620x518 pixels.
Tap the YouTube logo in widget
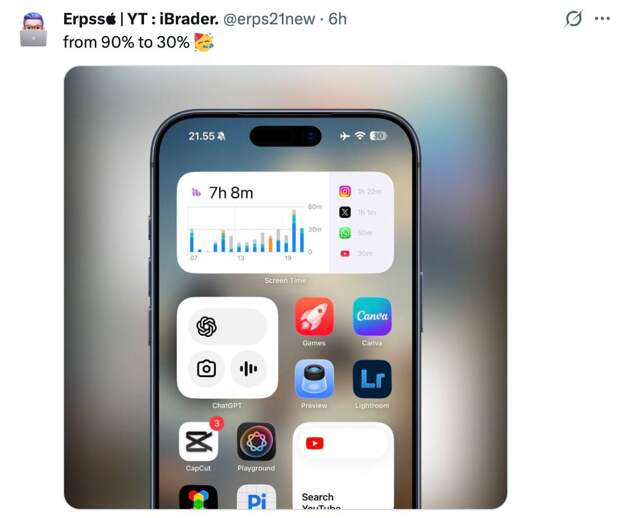pos(315,443)
